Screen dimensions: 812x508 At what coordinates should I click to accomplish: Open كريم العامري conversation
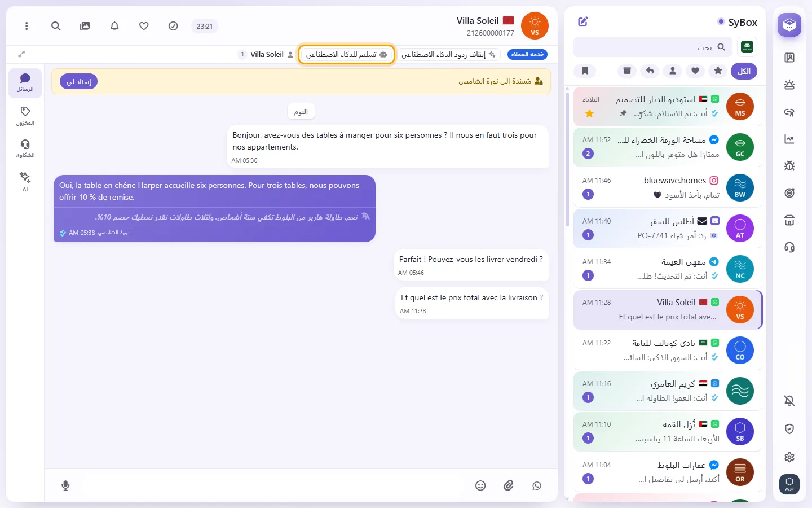668,391
